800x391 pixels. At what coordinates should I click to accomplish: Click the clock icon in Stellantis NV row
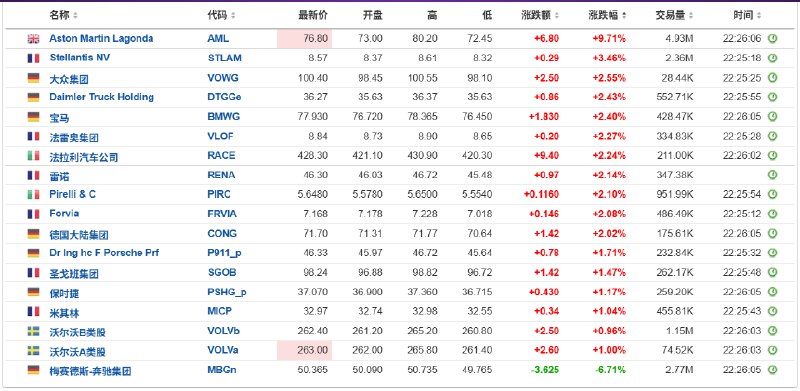click(772, 58)
